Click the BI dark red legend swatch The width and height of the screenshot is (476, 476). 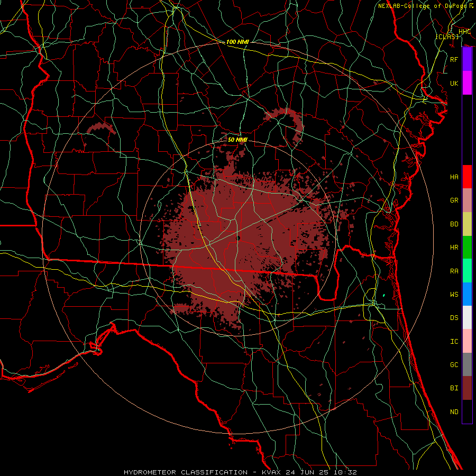tap(467, 388)
